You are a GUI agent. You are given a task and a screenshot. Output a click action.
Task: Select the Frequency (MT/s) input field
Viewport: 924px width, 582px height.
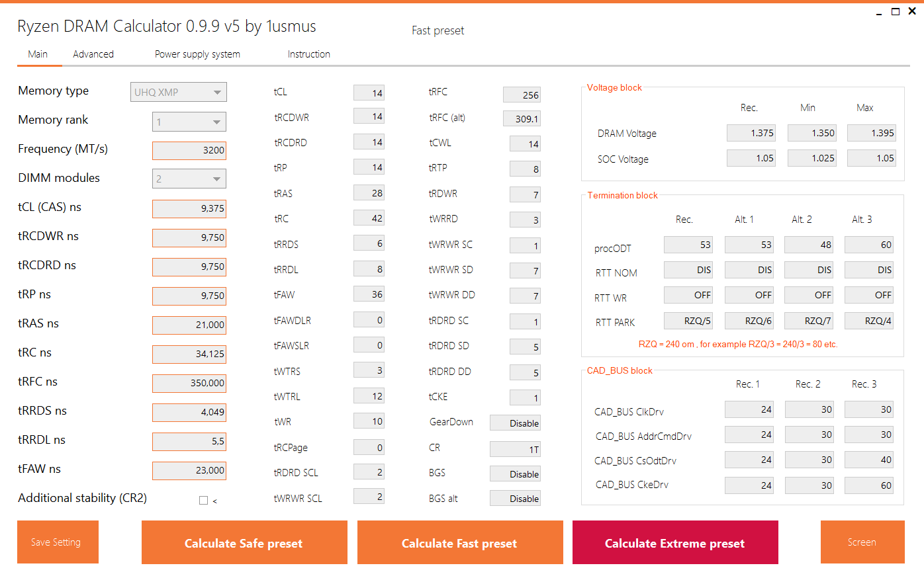coord(189,150)
